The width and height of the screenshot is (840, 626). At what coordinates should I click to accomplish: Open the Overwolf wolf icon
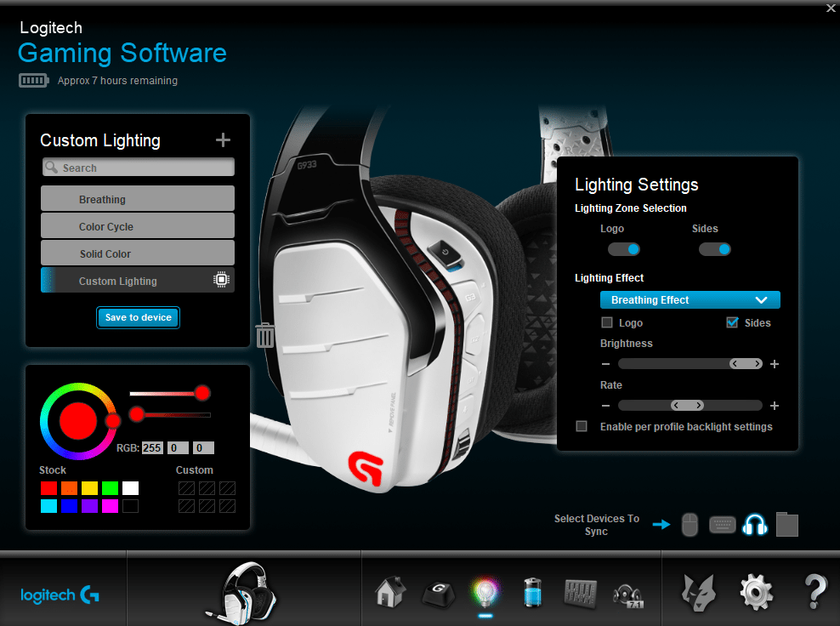699,592
